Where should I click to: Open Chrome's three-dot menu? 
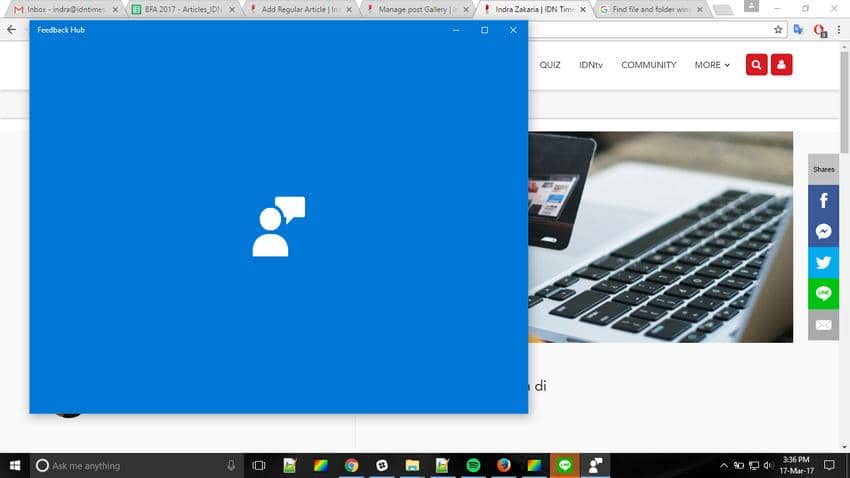click(x=840, y=30)
